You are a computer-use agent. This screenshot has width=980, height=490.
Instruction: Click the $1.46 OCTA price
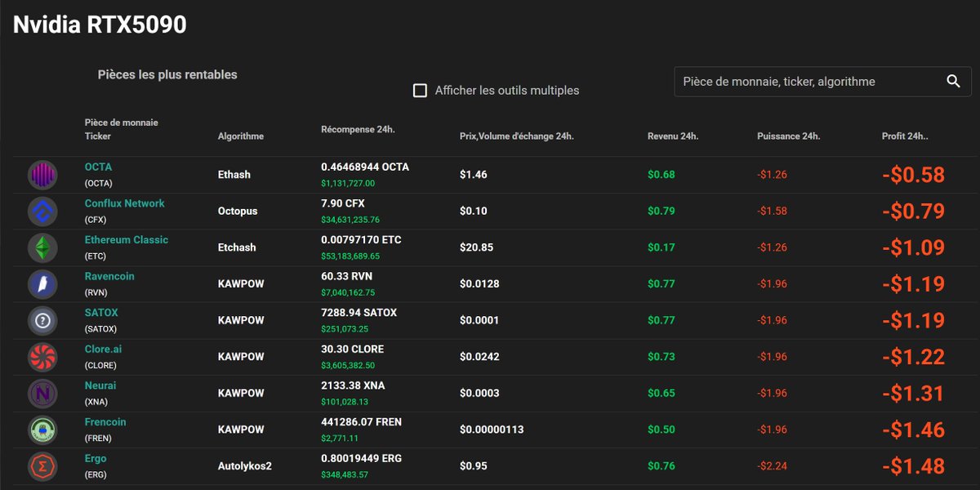(x=474, y=175)
